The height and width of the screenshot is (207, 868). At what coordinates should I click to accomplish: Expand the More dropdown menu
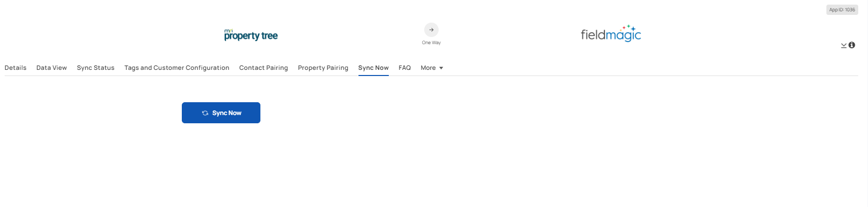[431, 68]
